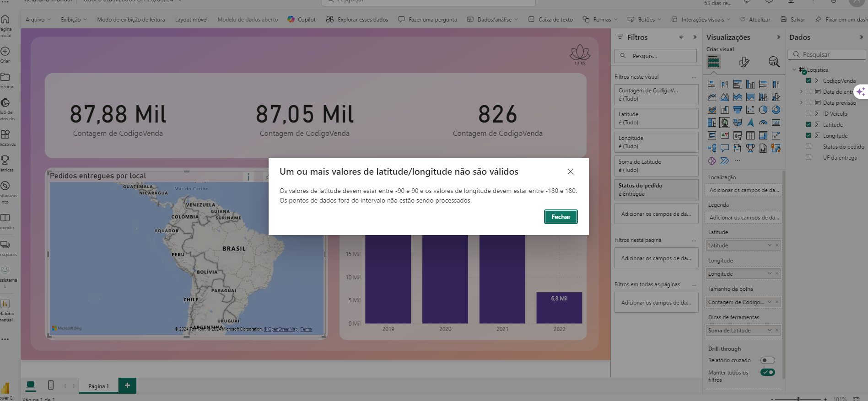Click the Salvar button

tap(793, 20)
